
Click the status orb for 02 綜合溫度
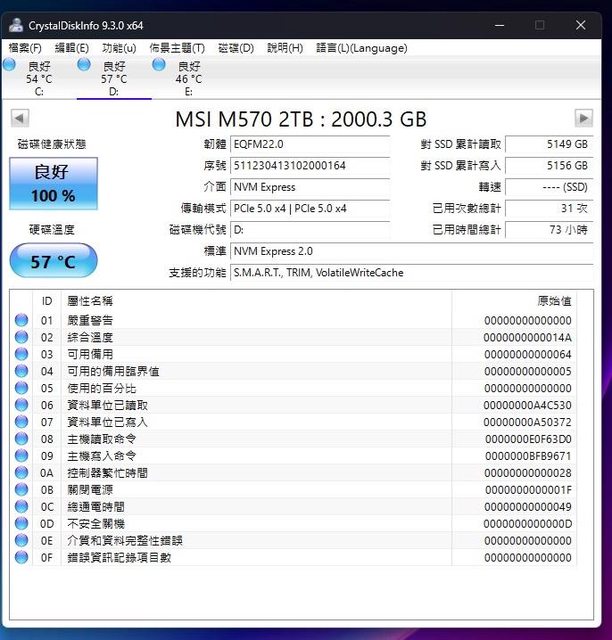tap(21, 338)
